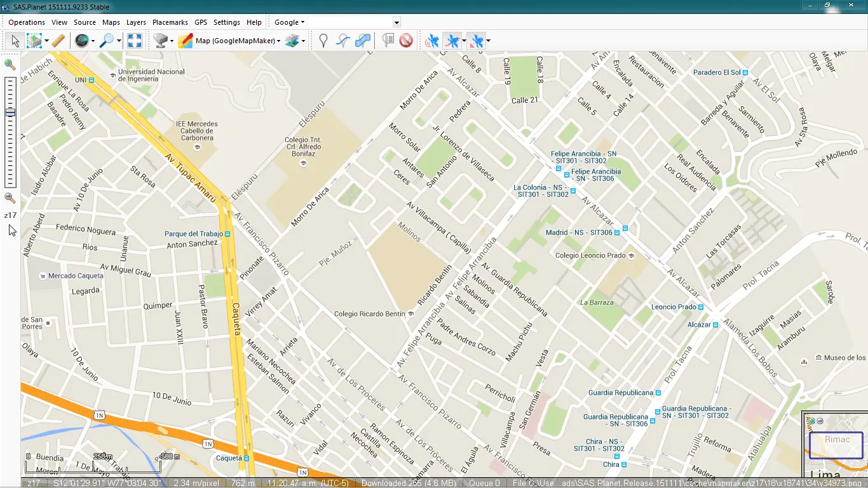Click the 2.34 m/pixel scale status cell
Image resolution: width=868 pixels, height=488 pixels.
pyautogui.click(x=196, y=483)
